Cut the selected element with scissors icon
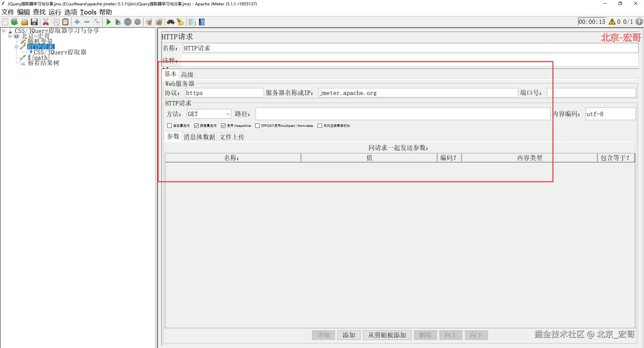 [46, 22]
